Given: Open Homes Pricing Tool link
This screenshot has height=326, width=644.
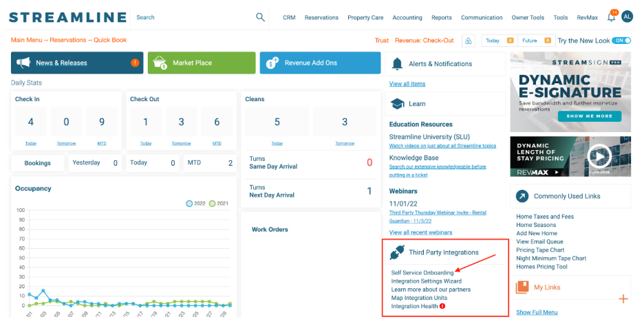Looking at the screenshot, I should point(541,267).
